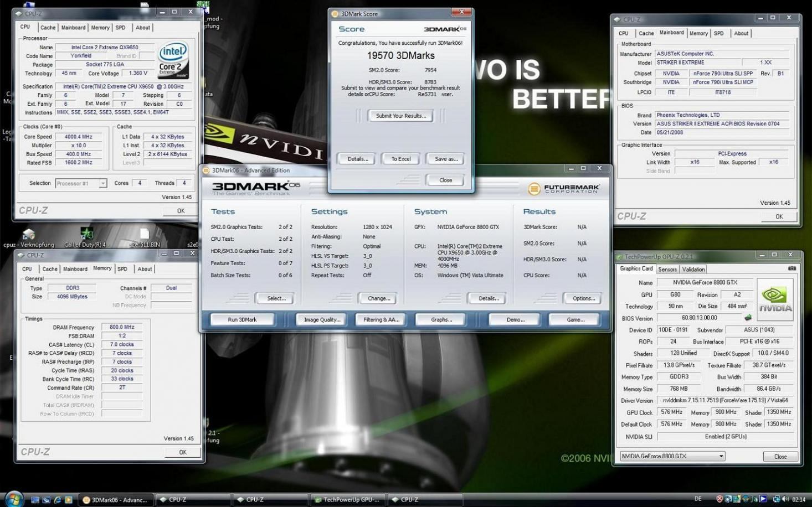
Task: Open SPD tab in the Memory CPU-Z window
Action: click(122, 269)
